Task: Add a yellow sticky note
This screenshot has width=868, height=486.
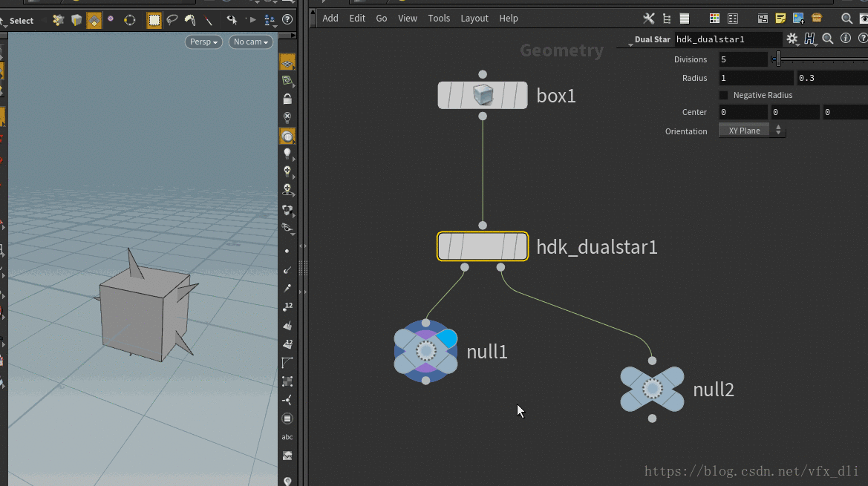Action: pos(780,19)
